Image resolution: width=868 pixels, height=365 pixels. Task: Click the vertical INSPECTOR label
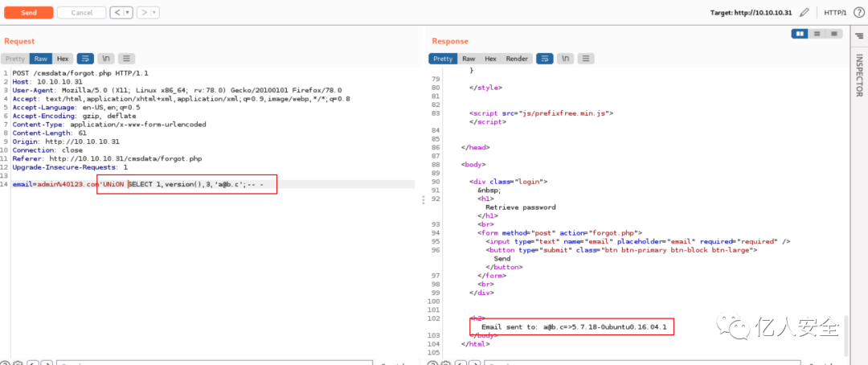coord(860,76)
